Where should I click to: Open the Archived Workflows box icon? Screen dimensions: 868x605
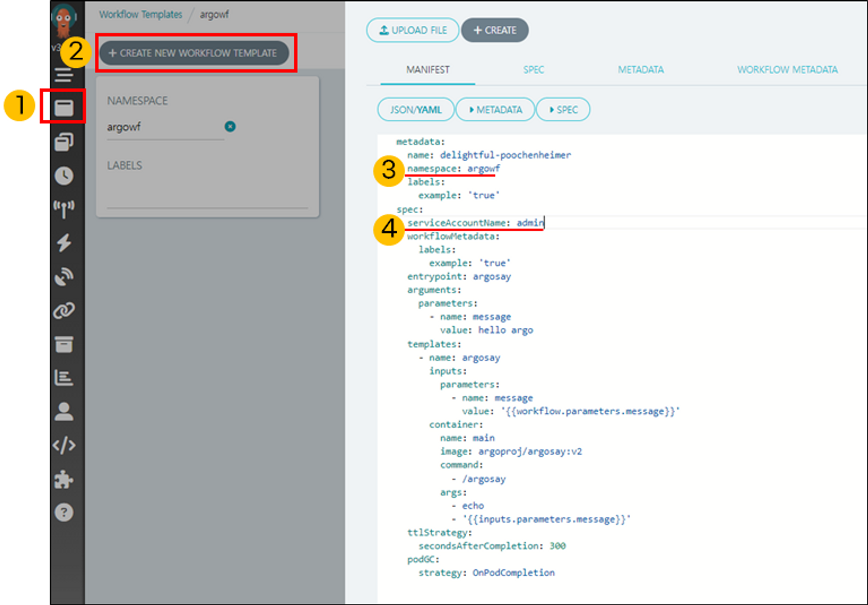coord(64,344)
